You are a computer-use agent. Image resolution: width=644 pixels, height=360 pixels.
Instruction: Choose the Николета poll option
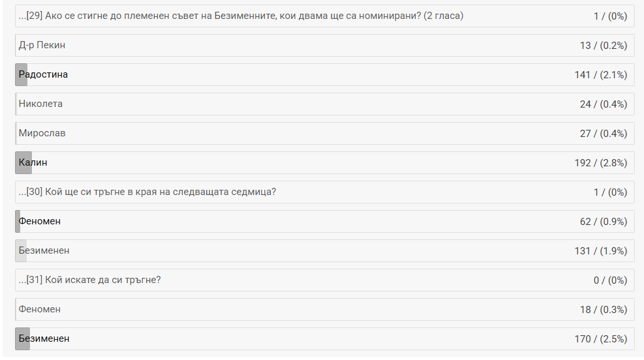coord(40,104)
